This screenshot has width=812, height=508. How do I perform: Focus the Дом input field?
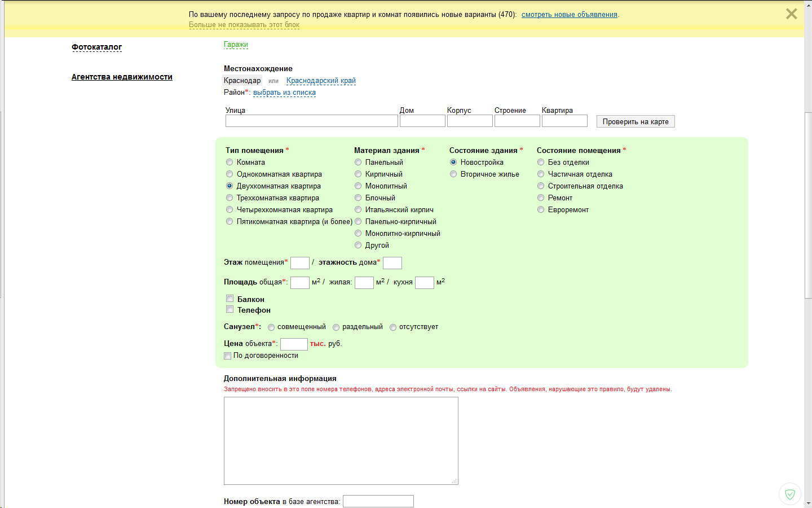pyautogui.click(x=422, y=121)
